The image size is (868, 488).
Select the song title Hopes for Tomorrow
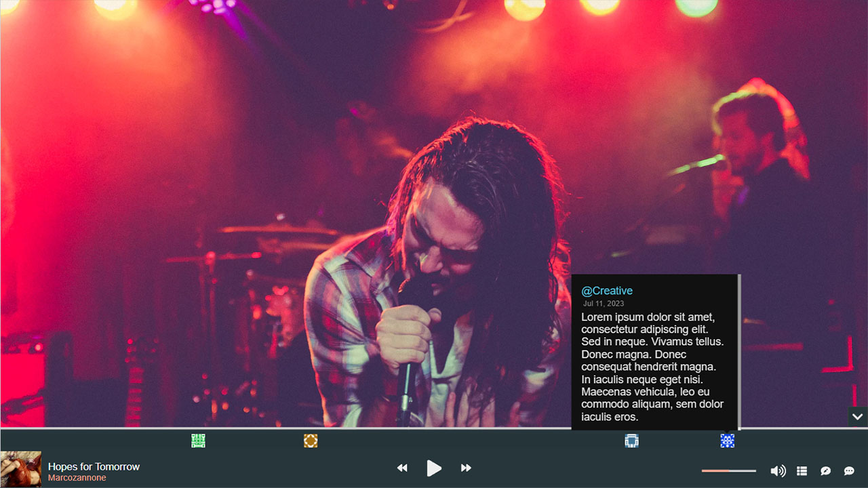click(92, 466)
